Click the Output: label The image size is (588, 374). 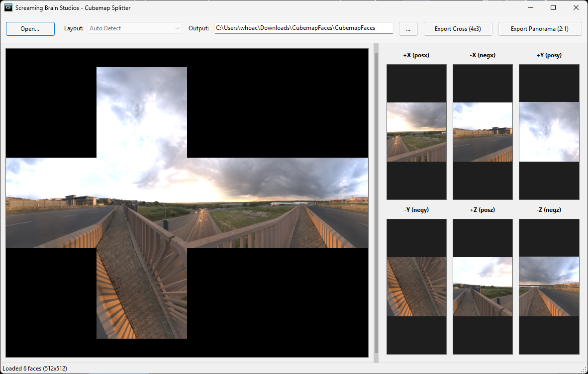[199, 28]
